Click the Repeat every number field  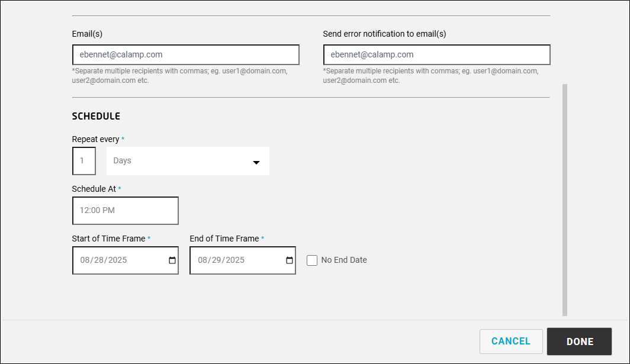point(84,161)
